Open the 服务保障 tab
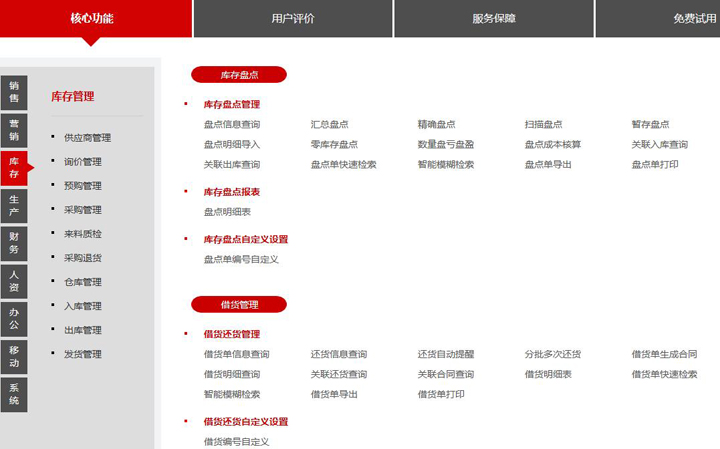Screen dimensions: 720x449 coord(494,19)
